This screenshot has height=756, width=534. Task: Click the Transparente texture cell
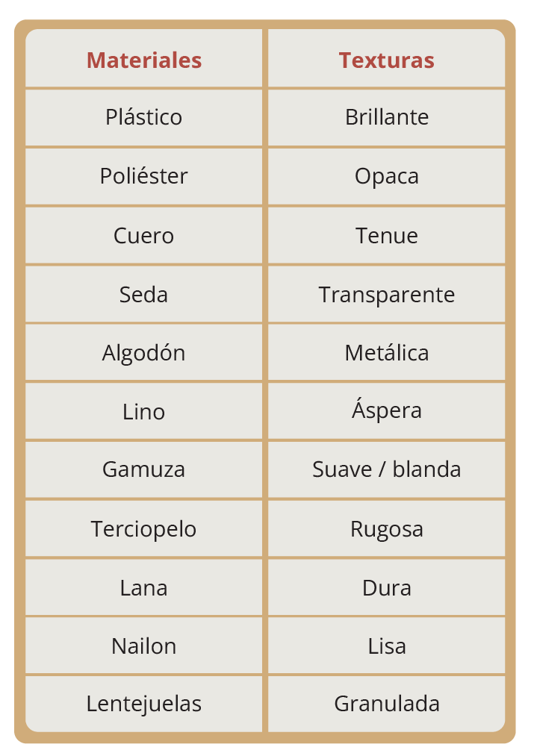coord(386,294)
